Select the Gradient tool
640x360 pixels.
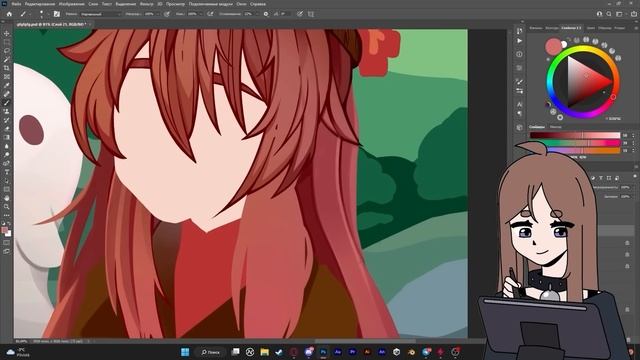click(x=7, y=137)
